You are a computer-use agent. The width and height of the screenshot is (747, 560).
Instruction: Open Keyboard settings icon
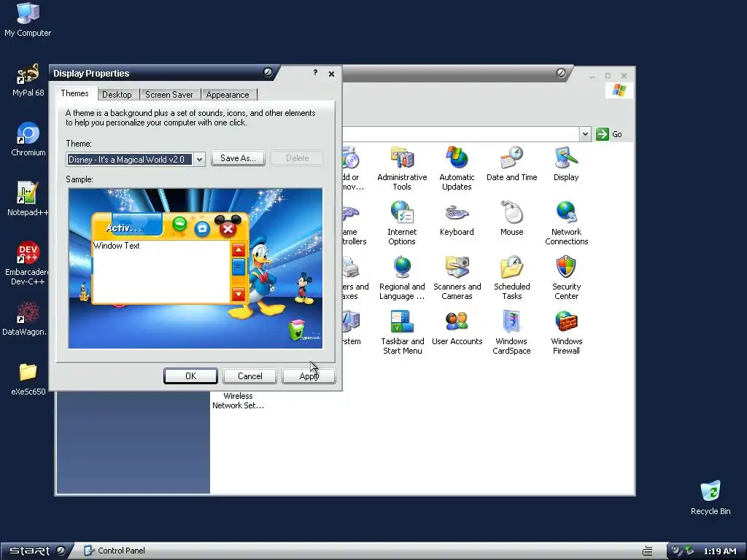click(457, 218)
